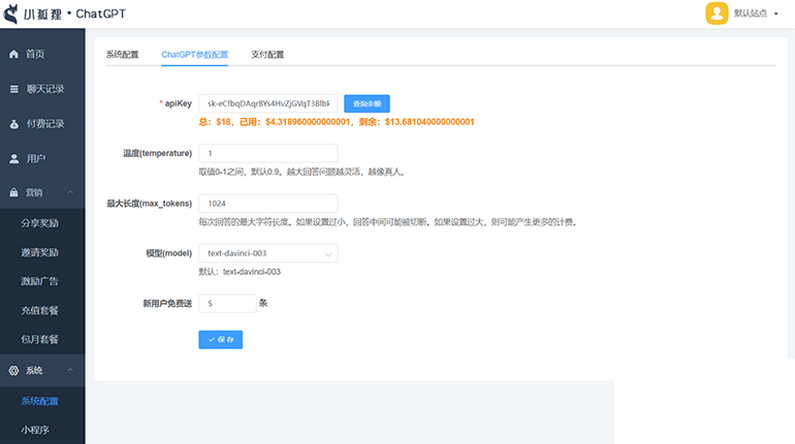Click the blue 保存 button

point(221,340)
